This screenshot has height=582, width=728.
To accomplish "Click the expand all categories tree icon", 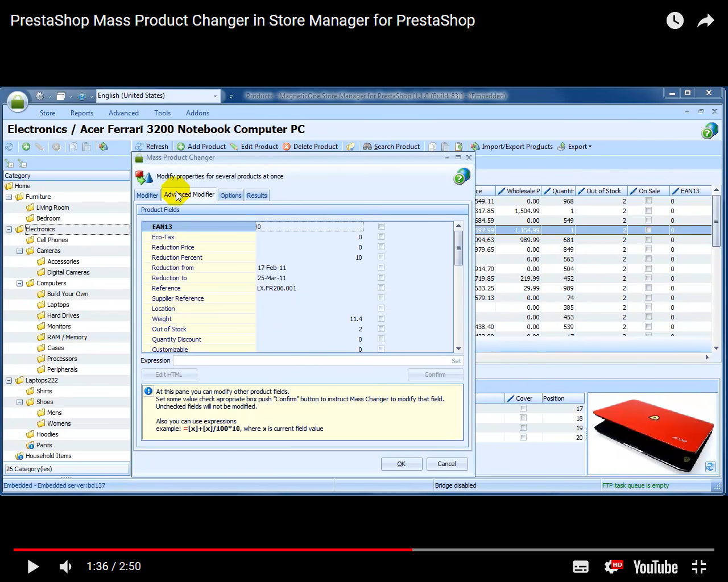I will [9, 164].
